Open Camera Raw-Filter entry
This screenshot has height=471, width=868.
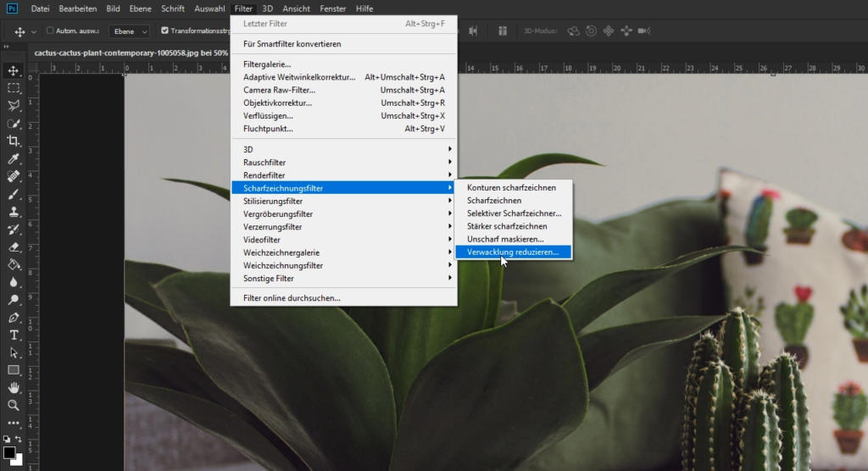click(344, 90)
